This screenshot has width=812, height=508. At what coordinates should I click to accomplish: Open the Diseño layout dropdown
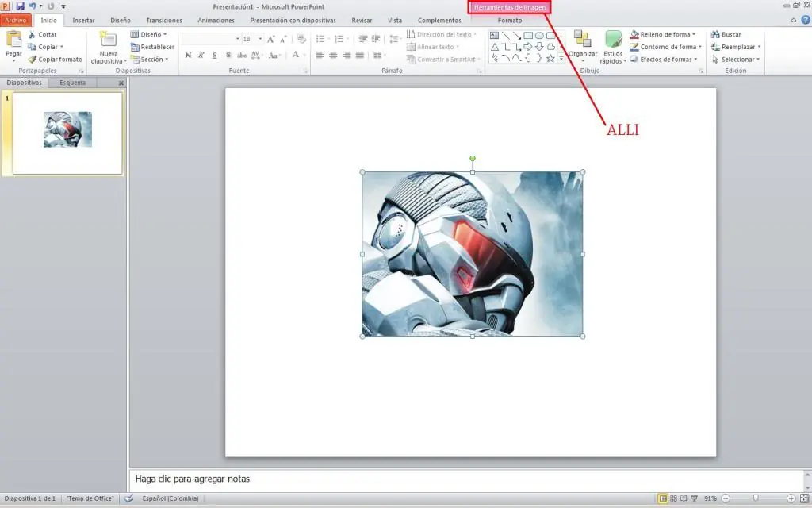[148, 34]
